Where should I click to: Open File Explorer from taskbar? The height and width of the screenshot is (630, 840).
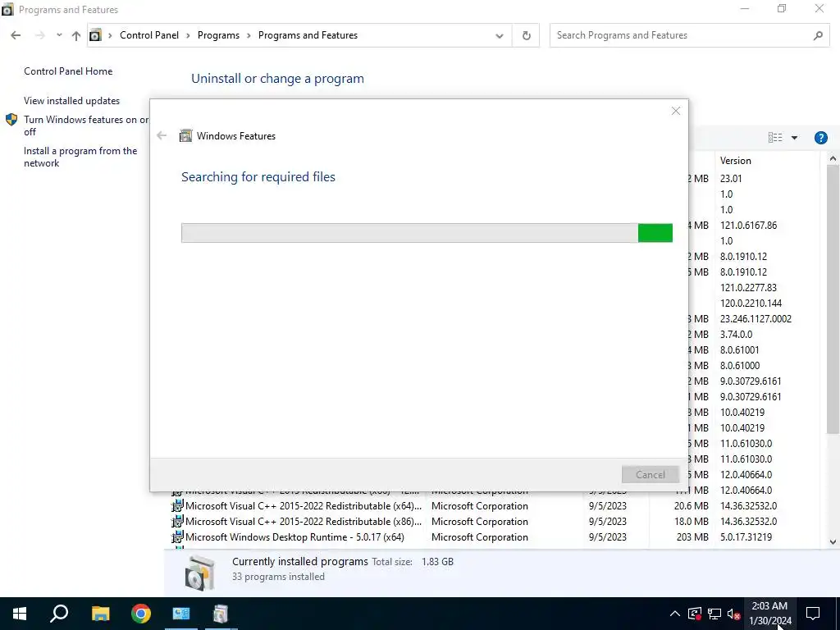pyautogui.click(x=100, y=614)
